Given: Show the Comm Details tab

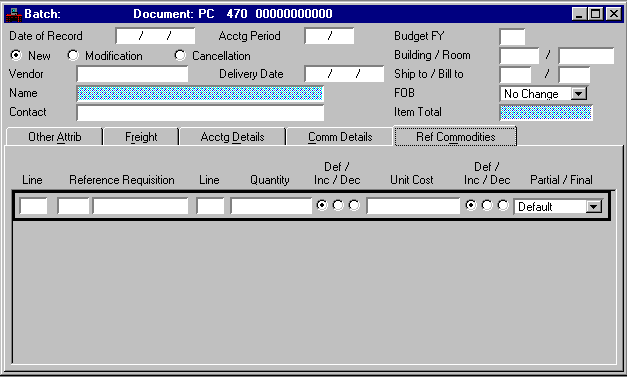Looking at the screenshot, I should [x=340, y=137].
